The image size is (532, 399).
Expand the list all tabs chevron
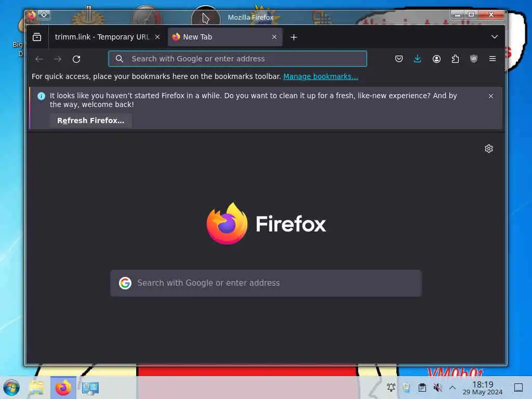[495, 37]
